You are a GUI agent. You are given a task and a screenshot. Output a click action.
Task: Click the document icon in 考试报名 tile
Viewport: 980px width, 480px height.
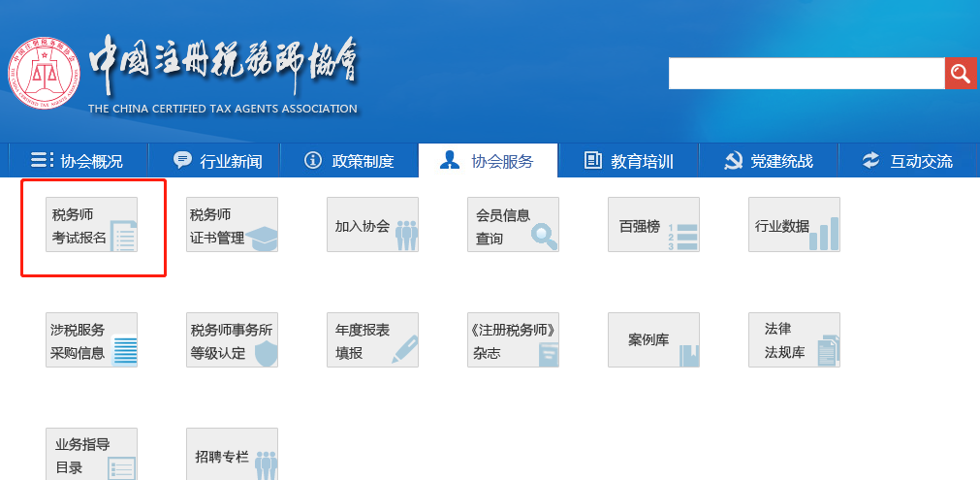pos(123,236)
